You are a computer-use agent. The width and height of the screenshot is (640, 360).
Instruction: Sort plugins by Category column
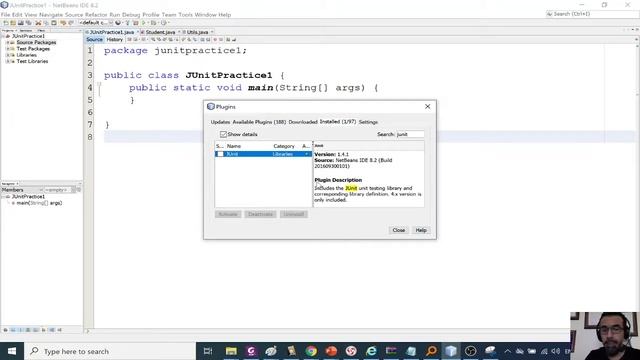point(285,146)
